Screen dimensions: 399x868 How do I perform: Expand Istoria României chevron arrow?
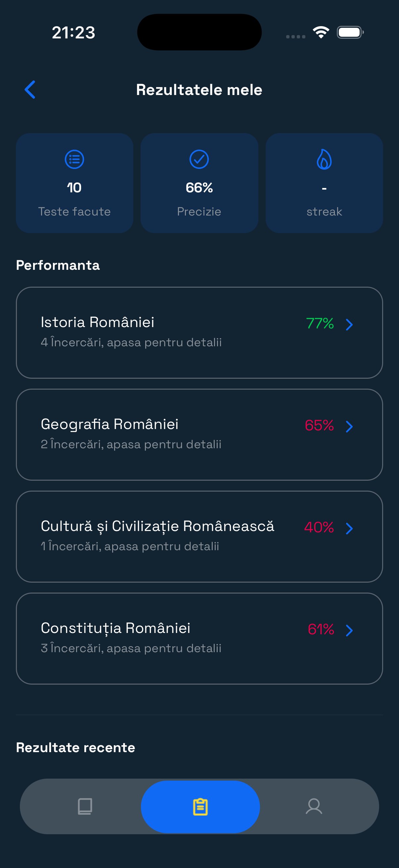coord(349,324)
